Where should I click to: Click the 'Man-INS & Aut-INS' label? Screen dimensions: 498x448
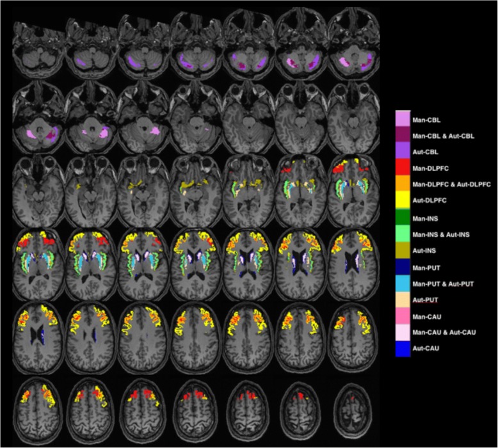click(x=441, y=235)
